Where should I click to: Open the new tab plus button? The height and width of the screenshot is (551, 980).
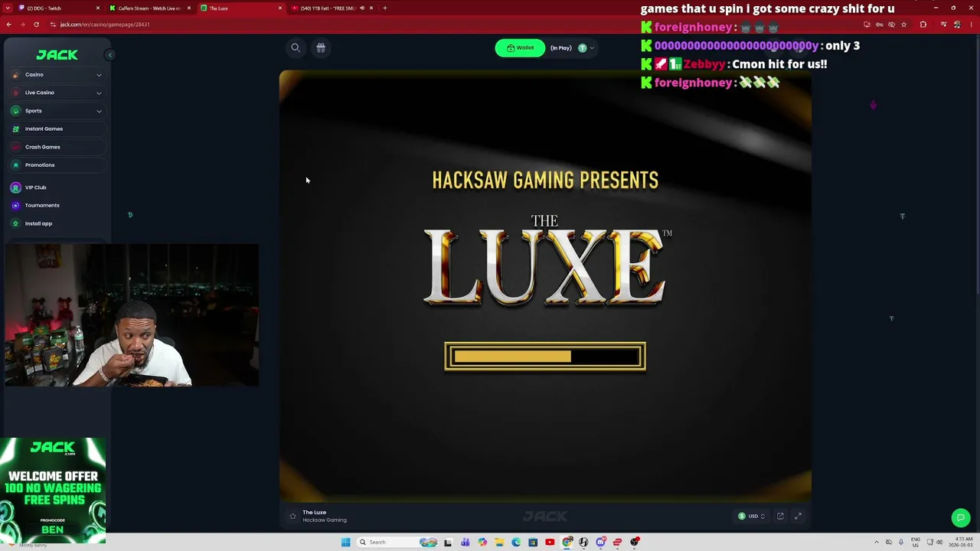385,8
